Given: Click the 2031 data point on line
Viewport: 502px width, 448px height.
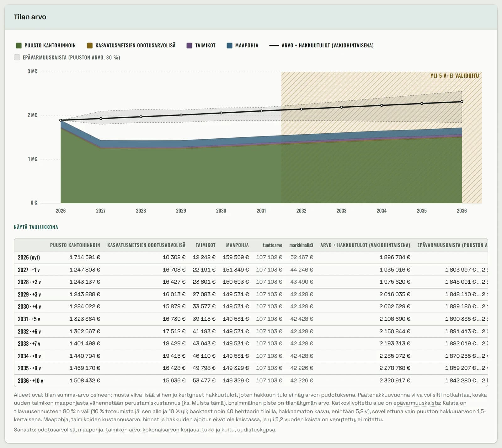Looking at the screenshot, I should point(261,111).
